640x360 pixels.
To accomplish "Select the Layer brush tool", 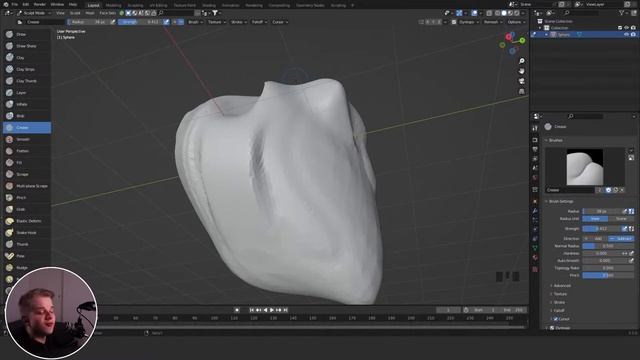I will click(x=27, y=93).
